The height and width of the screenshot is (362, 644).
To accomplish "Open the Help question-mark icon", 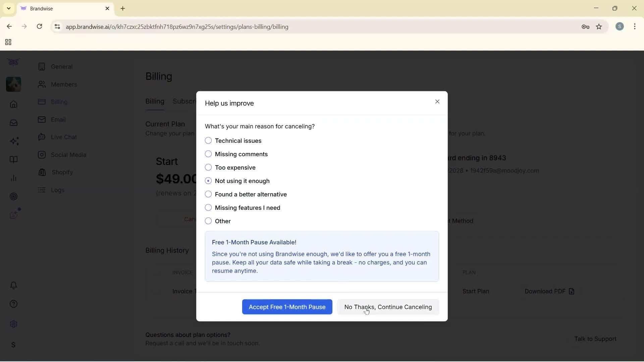I will click(x=13, y=304).
